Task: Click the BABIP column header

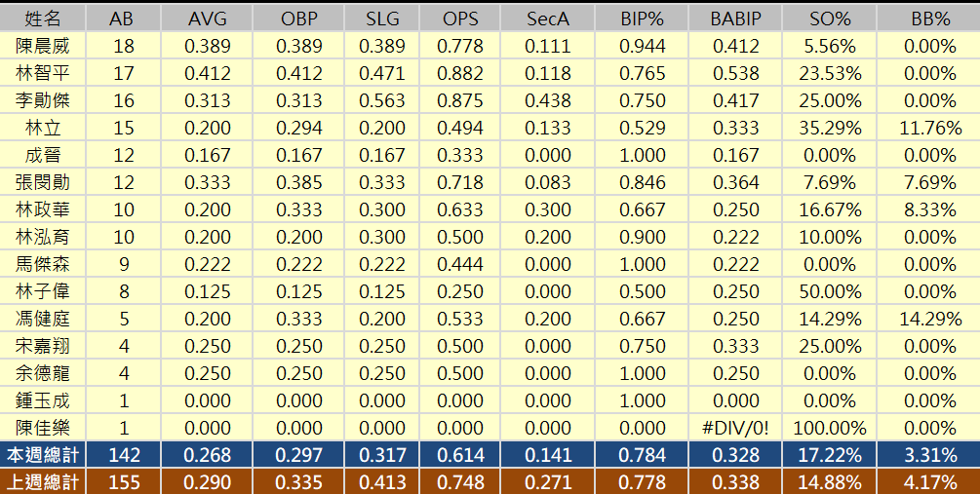Action: [x=735, y=19]
